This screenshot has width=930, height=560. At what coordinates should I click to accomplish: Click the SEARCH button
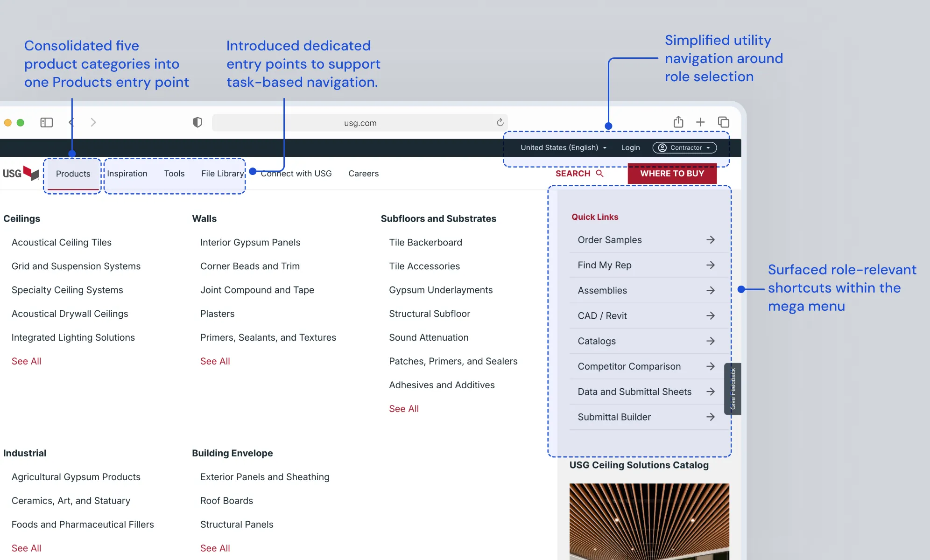pos(579,174)
